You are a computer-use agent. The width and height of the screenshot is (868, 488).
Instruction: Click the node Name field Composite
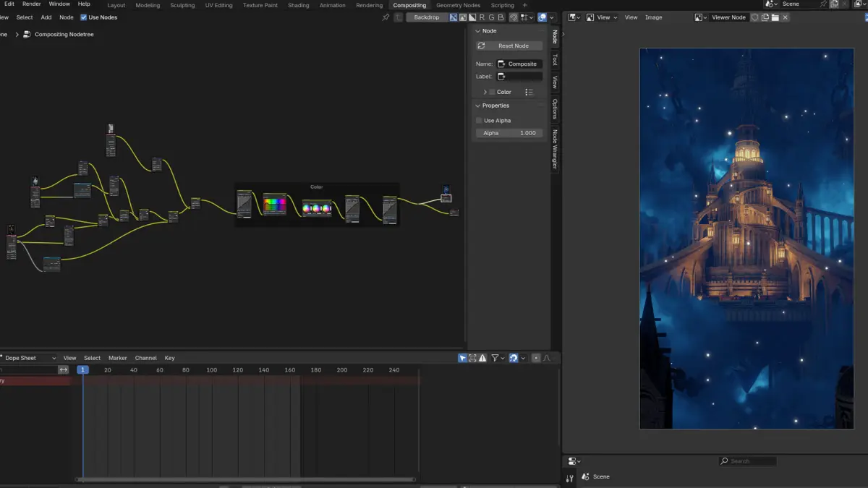(519, 64)
